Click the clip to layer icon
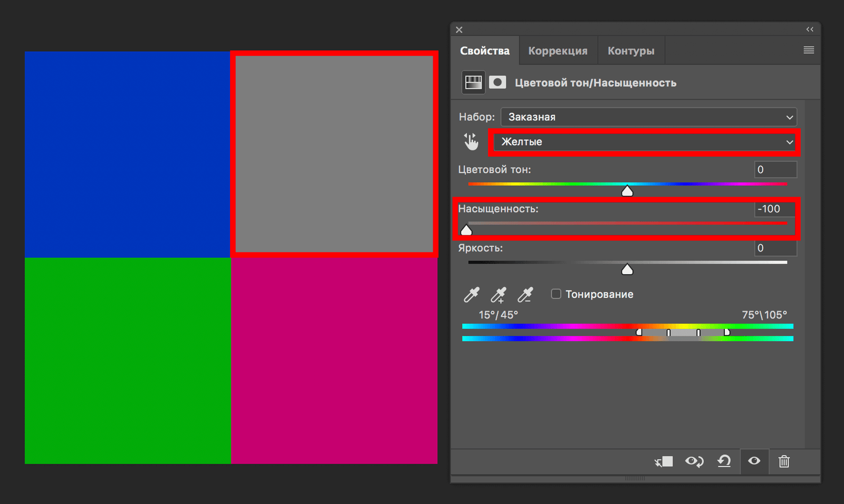 pyautogui.click(x=664, y=462)
